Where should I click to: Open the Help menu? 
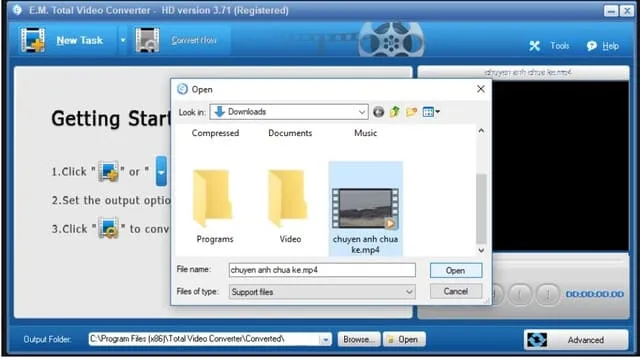pyautogui.click(x=611, y=46)
